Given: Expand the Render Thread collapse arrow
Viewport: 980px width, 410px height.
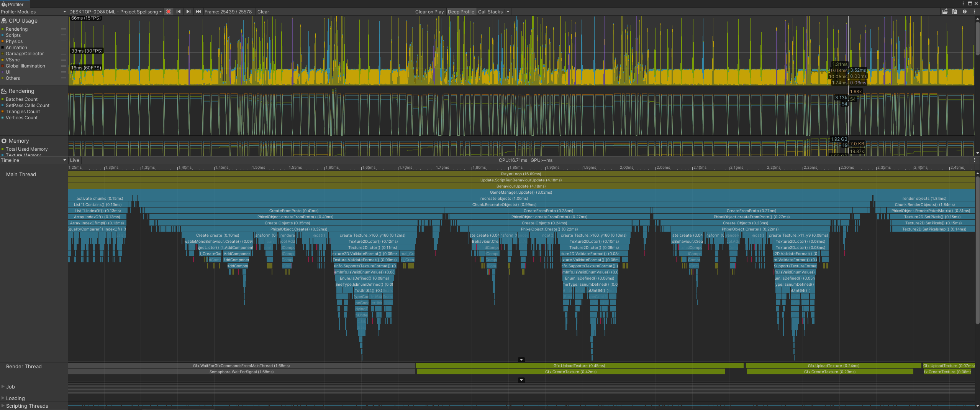Looking at the screenshot, I should [521, 380].
